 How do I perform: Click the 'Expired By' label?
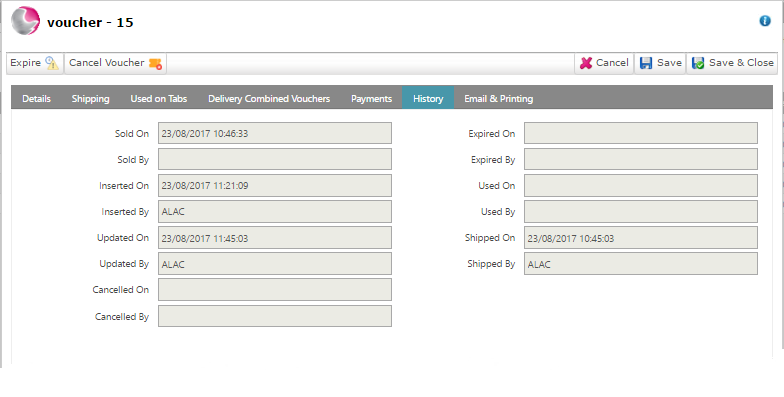tap(493, 160)
